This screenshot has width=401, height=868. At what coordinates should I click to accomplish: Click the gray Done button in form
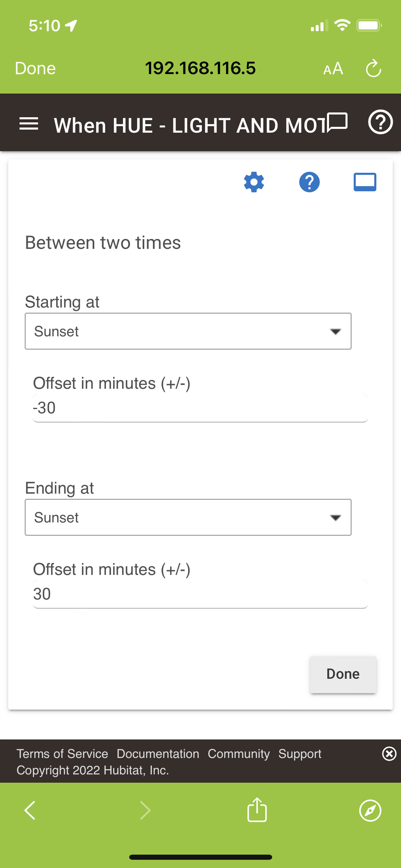pos(343,674)
